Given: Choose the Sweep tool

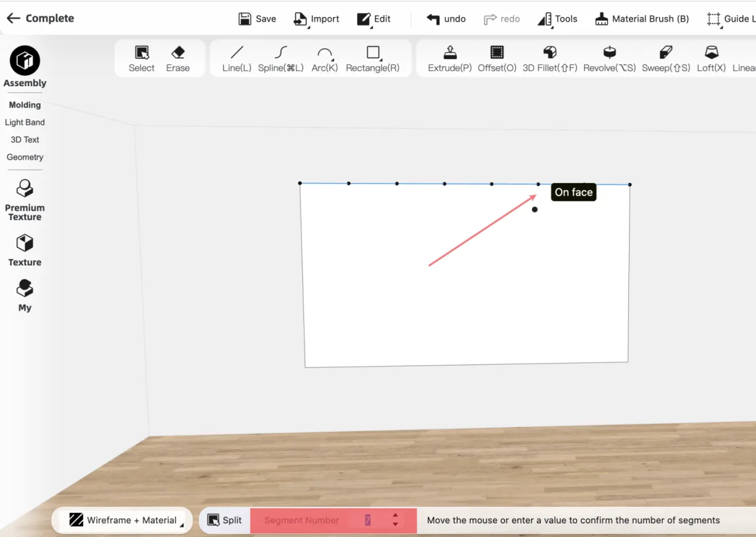Looking at the screenshot, I should [666, 53].
